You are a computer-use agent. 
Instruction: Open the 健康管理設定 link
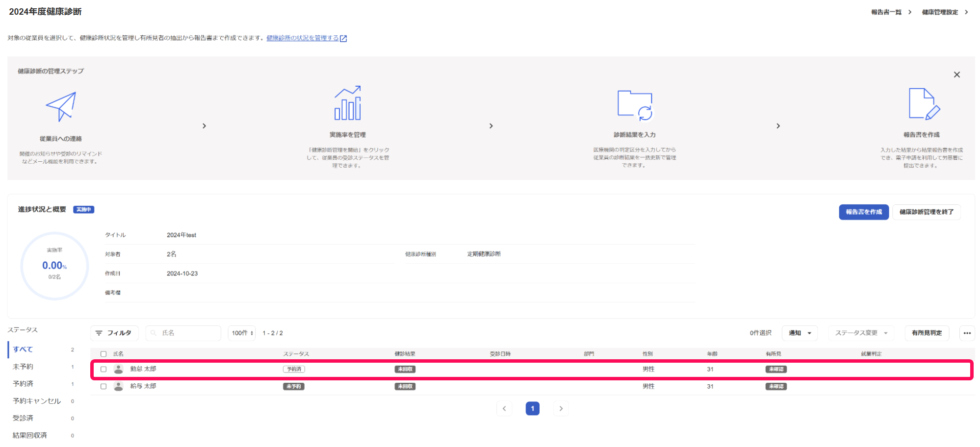pos(940,12)
